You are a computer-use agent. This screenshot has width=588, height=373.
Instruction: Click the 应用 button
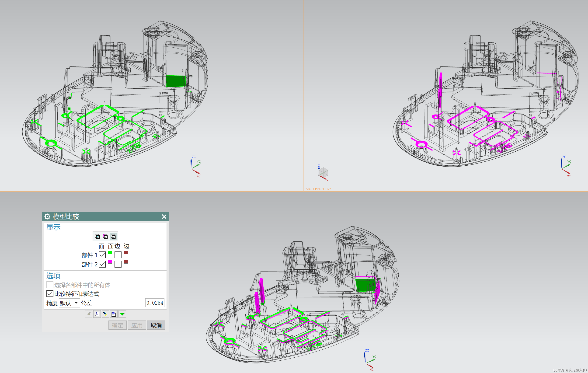click(137, 325)
